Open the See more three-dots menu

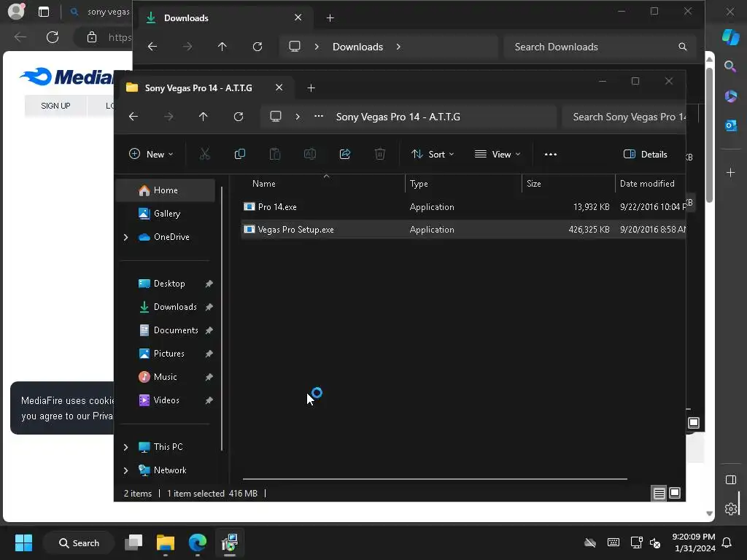point(551,155)
